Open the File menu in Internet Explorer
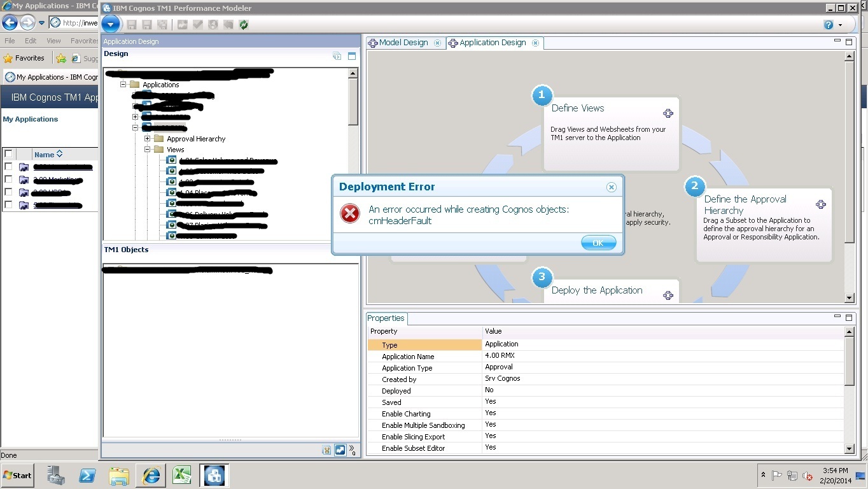The width and height of the screenshot is (868, 489). (10, 41)
